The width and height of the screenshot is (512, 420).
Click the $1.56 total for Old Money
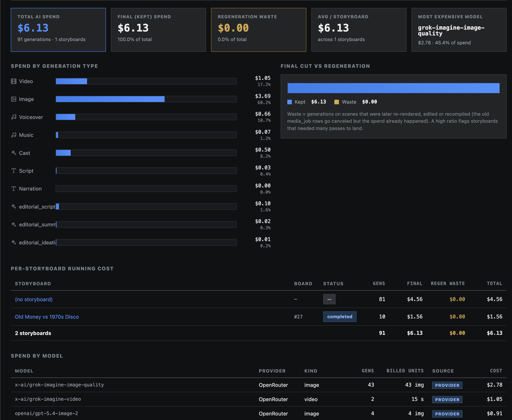pos(494,317)
